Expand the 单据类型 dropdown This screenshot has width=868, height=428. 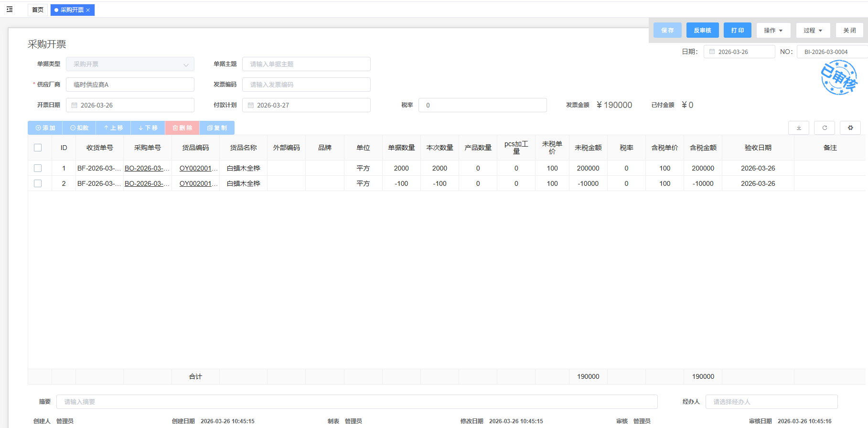[186, 64]
